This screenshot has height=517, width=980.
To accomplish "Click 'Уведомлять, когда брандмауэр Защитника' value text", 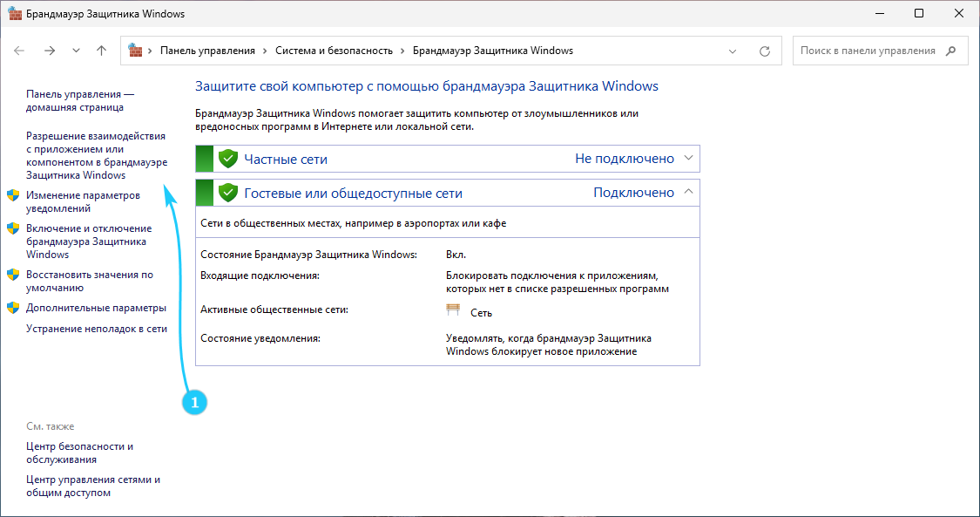I will [x=549, y=345].
